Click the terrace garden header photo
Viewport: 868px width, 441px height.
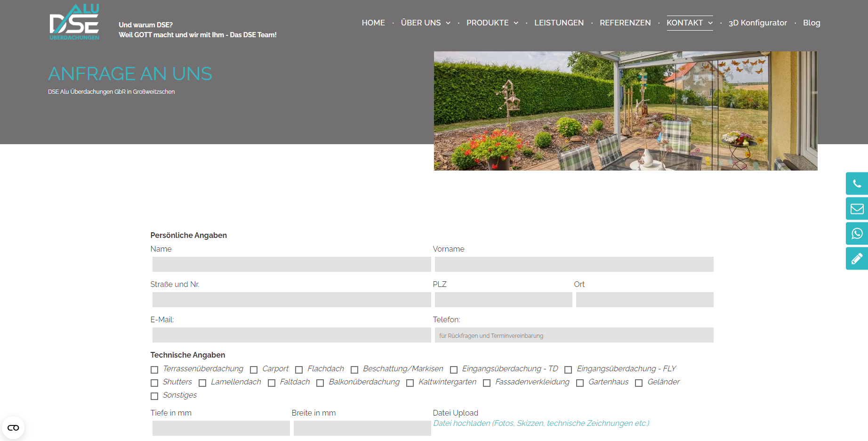pyautogui.click(x=626, y=111)
